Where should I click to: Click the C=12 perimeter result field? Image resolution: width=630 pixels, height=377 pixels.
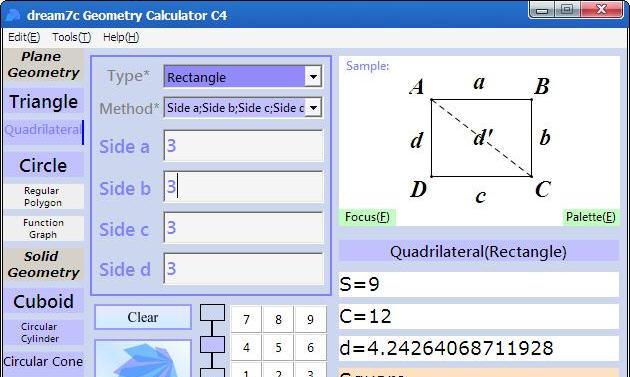pos(479,316)
